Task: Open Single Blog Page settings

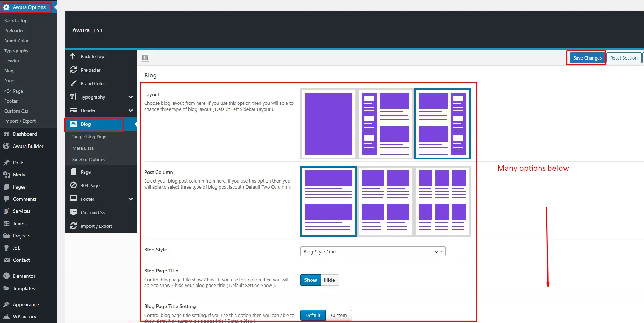Action: (x=89, y=137)
